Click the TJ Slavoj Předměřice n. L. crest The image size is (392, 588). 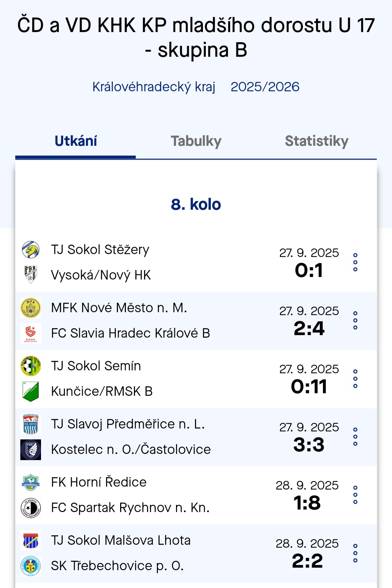30,424
